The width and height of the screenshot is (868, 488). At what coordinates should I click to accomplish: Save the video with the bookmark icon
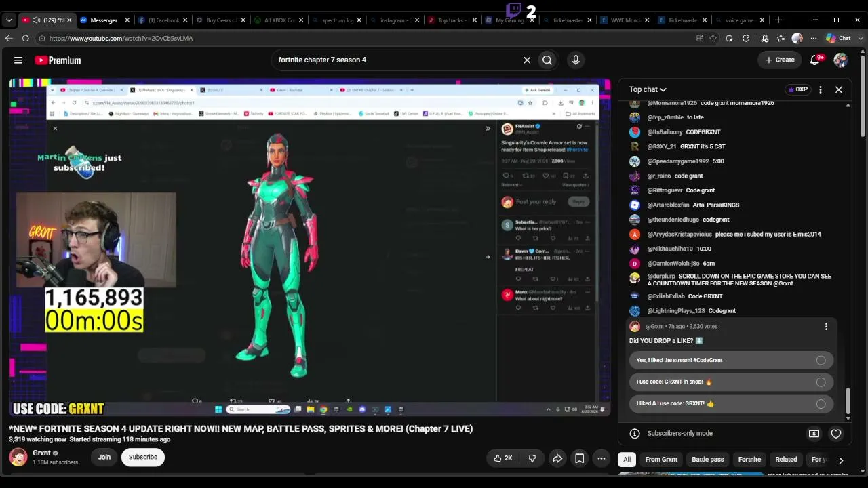[x=580, y=458]
